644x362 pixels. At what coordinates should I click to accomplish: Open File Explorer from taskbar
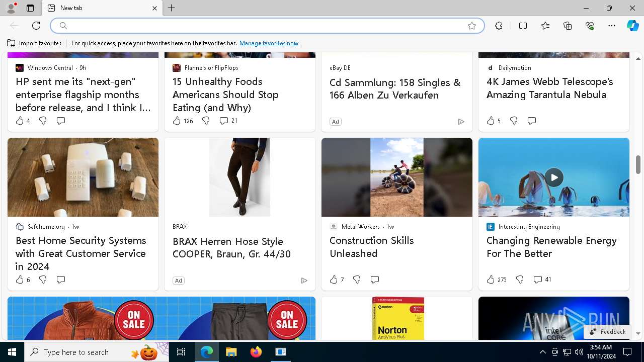(231, 352)
